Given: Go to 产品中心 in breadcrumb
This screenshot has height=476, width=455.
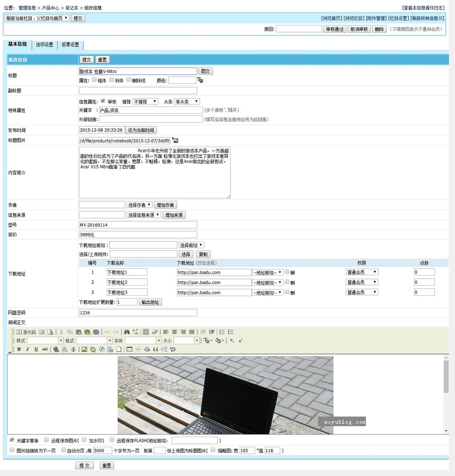Looking at the screenshot, I should click(50, 8).
